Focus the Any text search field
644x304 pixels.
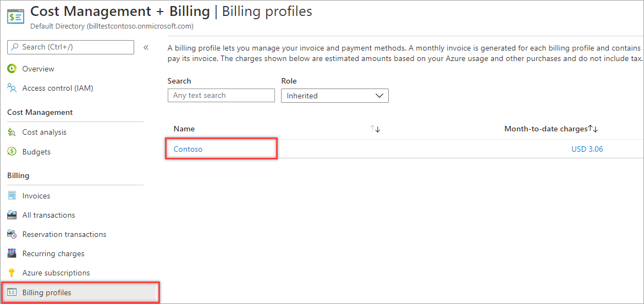[x=221, y=96]
